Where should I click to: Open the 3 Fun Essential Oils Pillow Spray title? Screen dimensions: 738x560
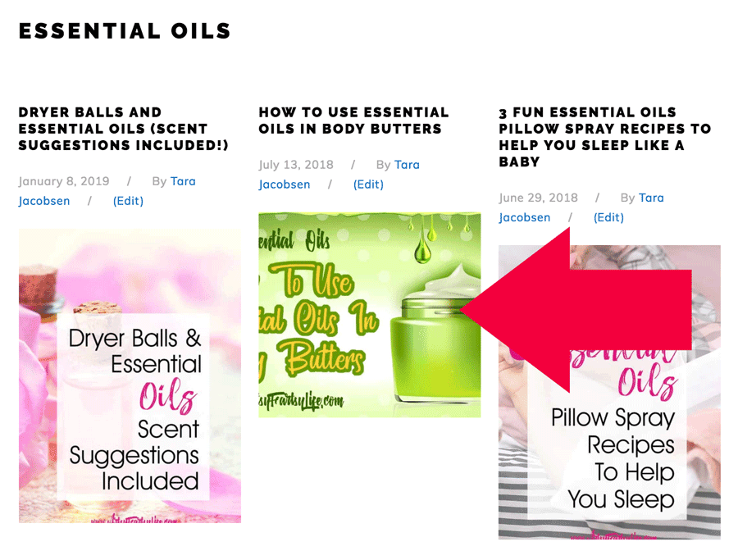point(605,137)
